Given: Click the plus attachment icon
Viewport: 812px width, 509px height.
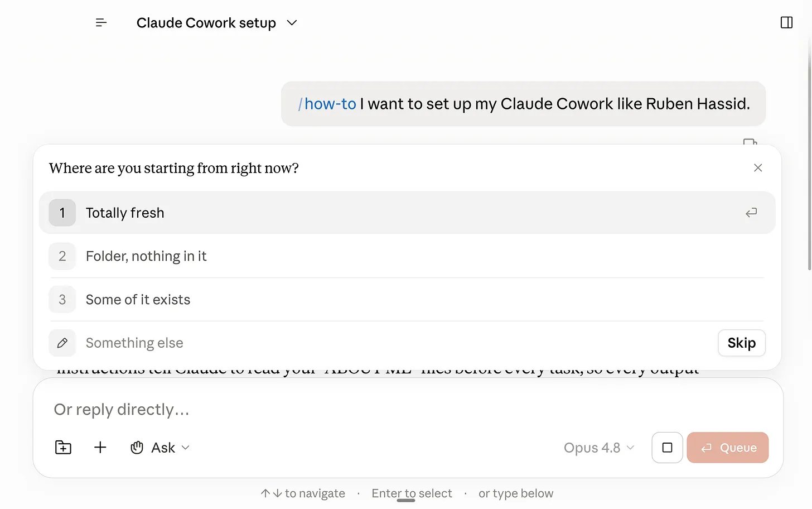Looking at the screenshot, I should click(x=100, y=448).
